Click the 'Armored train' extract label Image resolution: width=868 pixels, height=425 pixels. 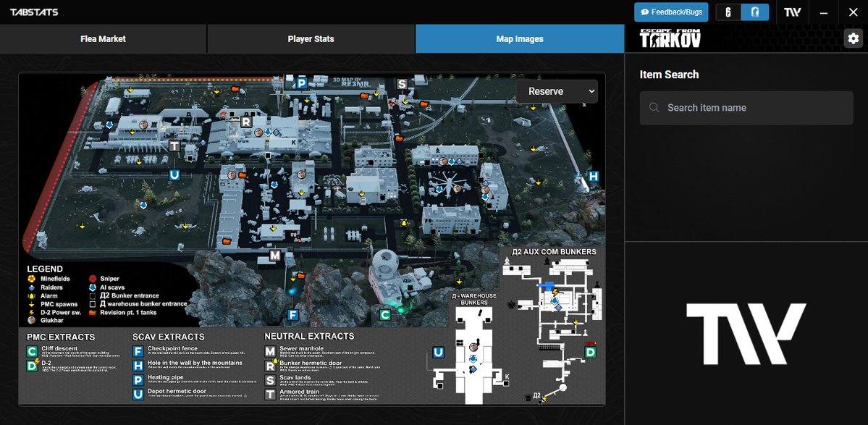pyautogui.click(x=300, y=391)
